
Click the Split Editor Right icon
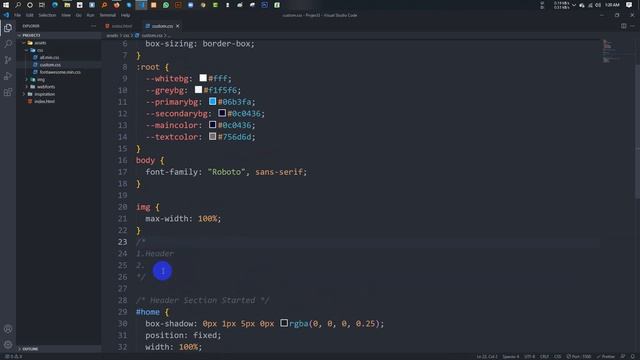pos(623,26)
